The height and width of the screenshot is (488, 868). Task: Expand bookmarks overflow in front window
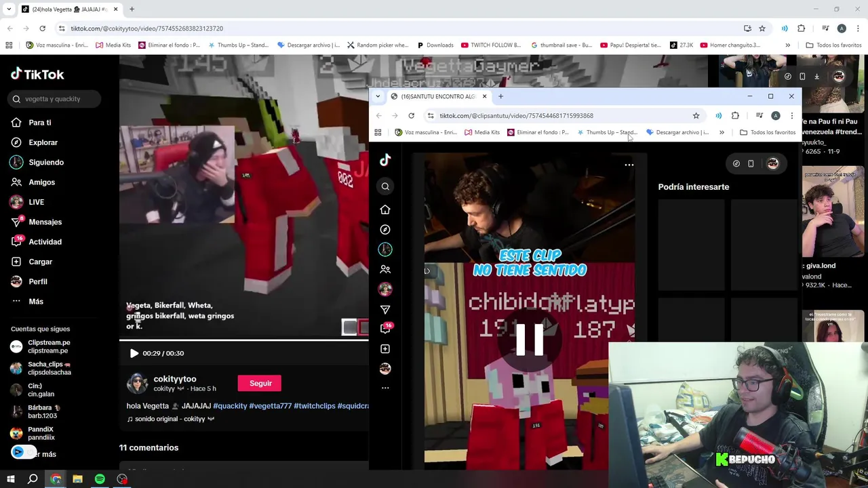pos(722,132)
